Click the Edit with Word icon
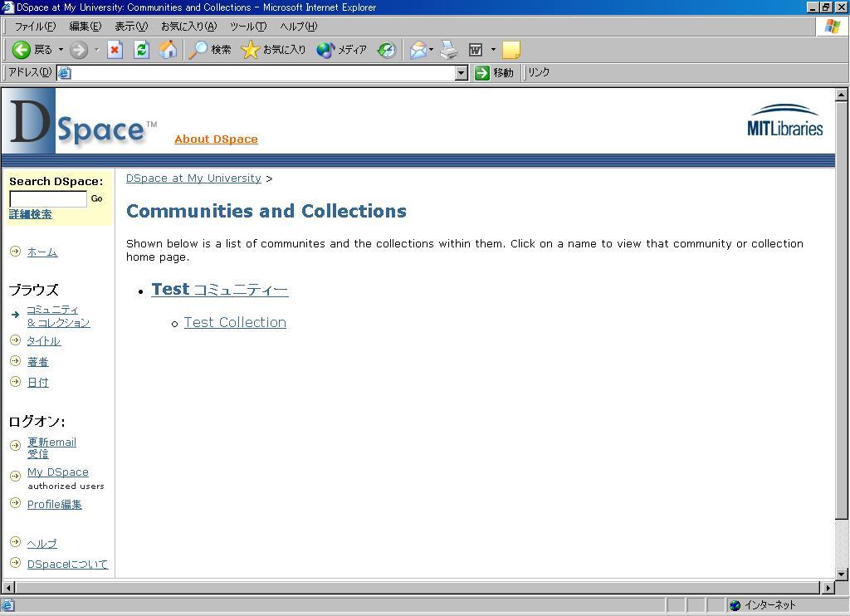This screenshot has height=616, width=850. [x=476, y=50]
